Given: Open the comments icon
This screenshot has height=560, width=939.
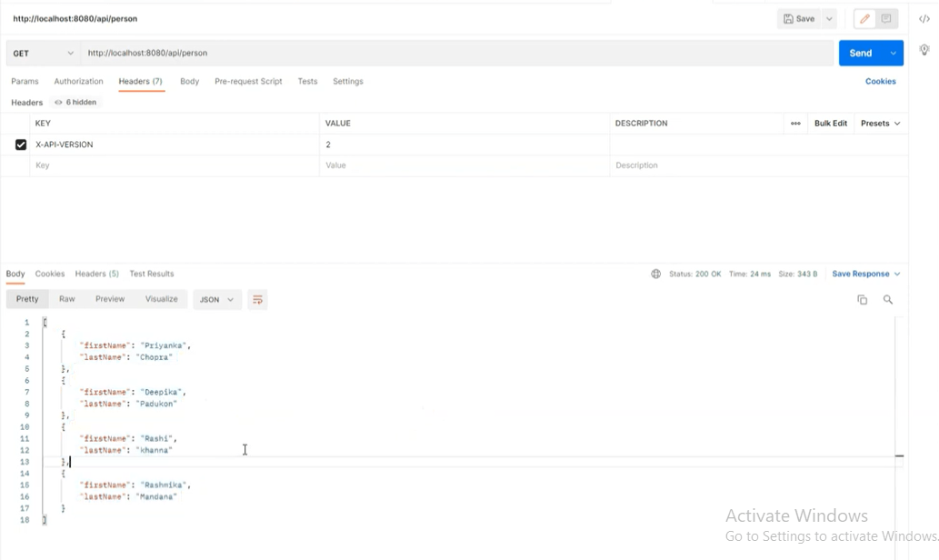Looking at the screenshot, I should coord(886,18).
